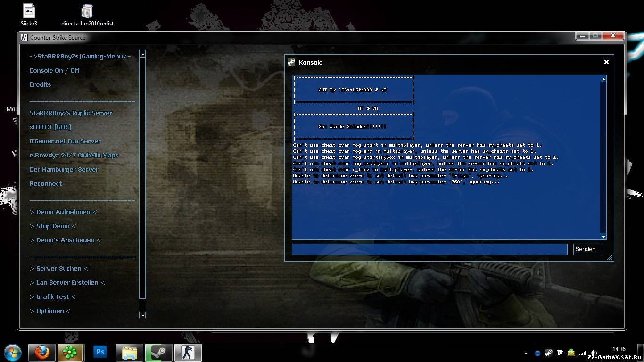Switch to Steam in the taskbar
The height and width of the screenshot is (362, 644).
tap(158, 353)
